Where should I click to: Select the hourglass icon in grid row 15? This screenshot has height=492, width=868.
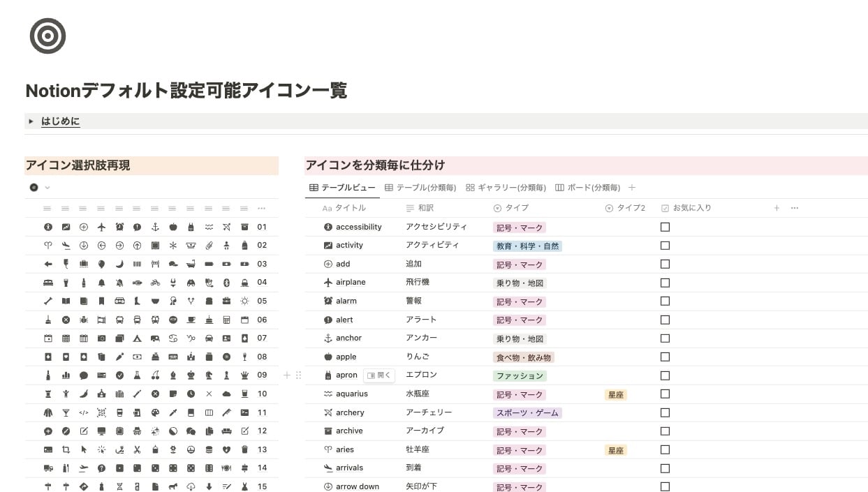point(119,486)
